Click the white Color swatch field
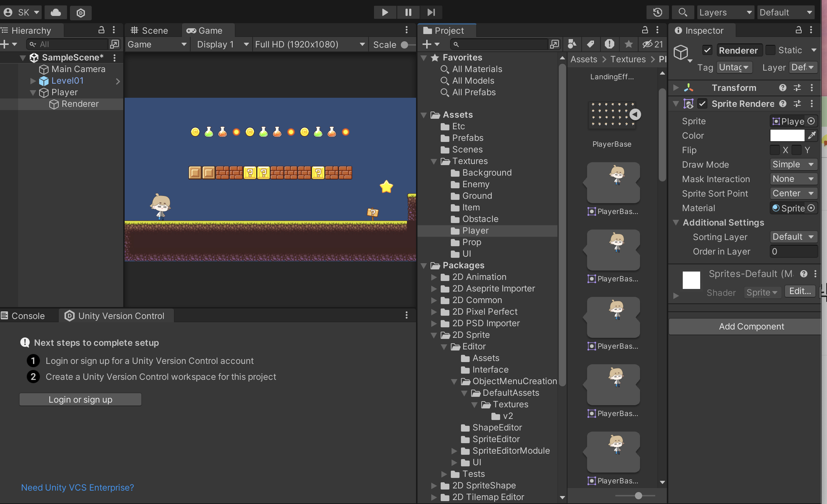827x504 pixels. [787, 135]
